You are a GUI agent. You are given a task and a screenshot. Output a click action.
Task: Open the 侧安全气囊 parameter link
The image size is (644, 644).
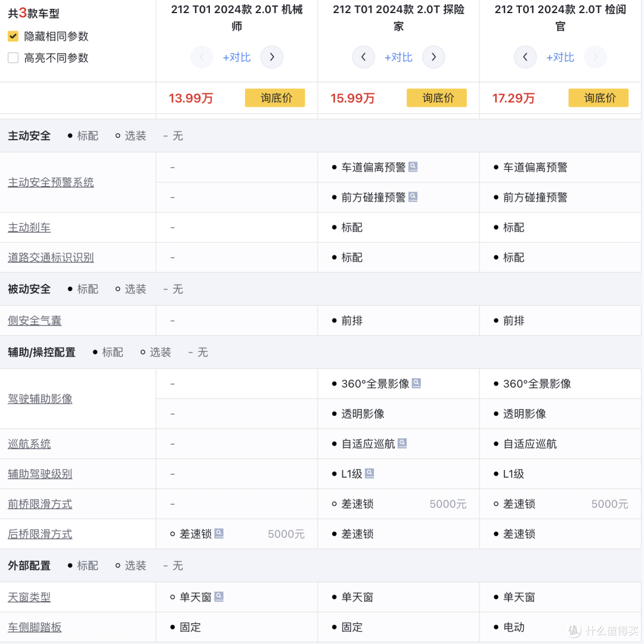[x=35, y=321]
